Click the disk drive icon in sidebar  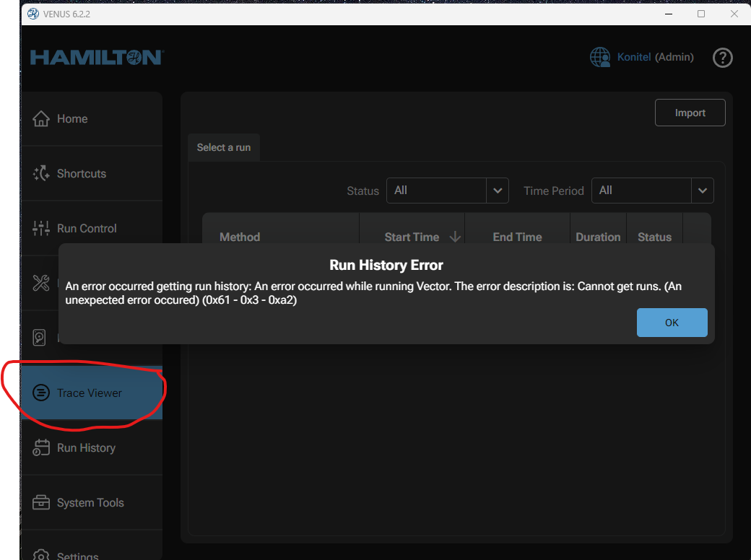click(x=39, y=338)
